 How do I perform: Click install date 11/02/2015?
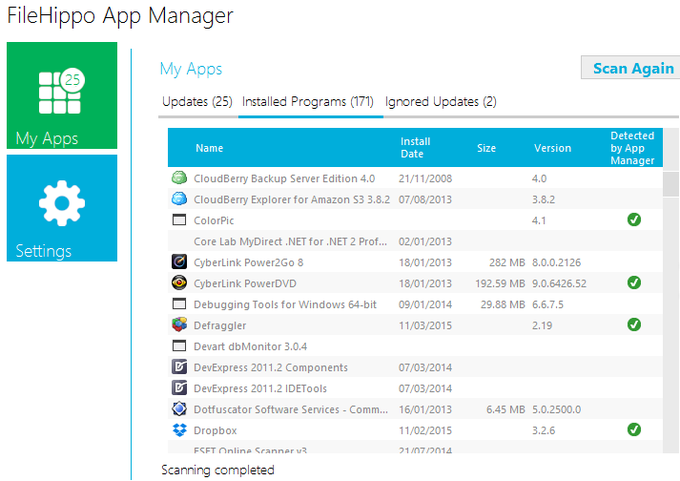click(x=425, y=431)
